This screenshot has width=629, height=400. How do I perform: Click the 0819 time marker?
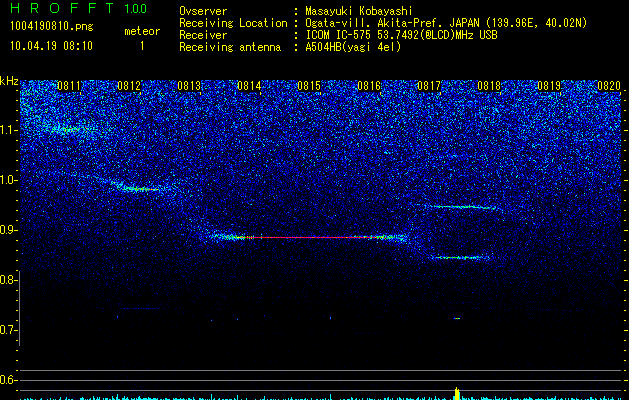click(549, 85)
